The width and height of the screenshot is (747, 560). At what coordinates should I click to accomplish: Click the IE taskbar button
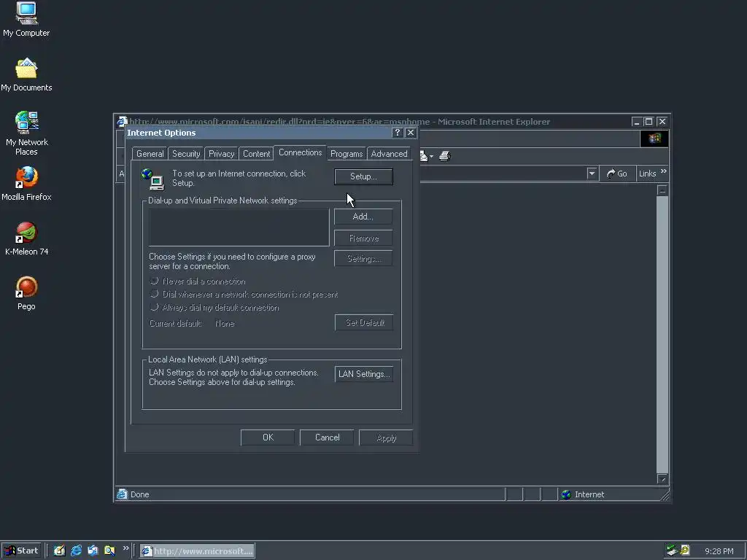pyautogui.click(x=197, y=551)
